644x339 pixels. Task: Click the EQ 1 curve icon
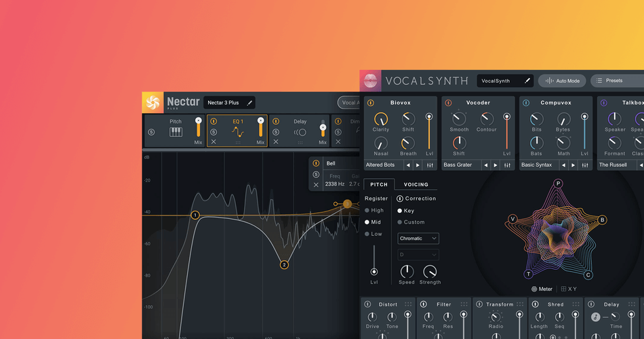tap(237, 132)
